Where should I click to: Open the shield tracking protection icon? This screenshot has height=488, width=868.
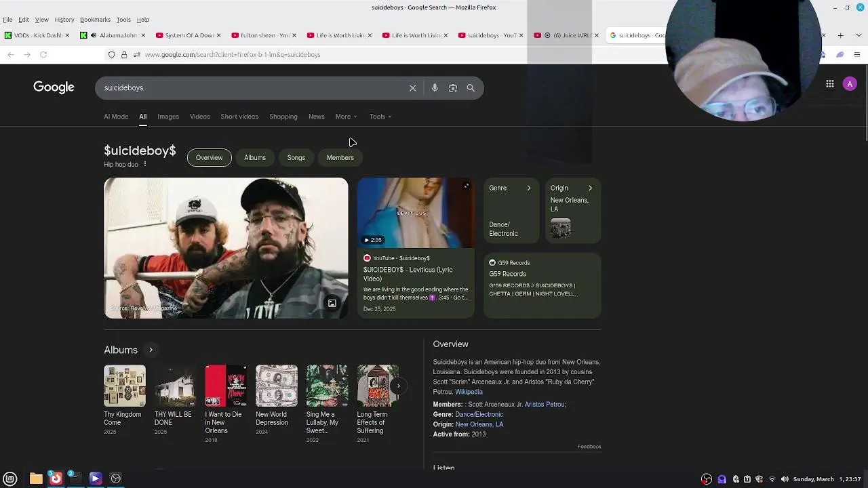[112, 54]
